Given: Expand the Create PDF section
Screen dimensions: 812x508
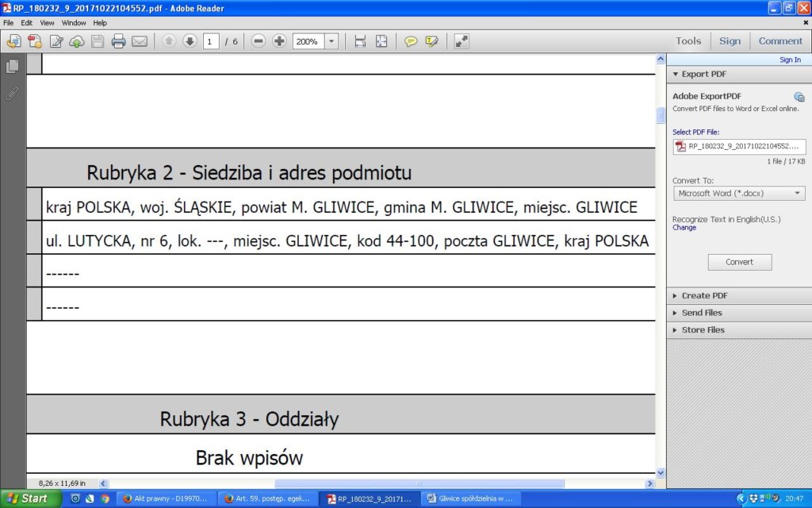Looking at the screenshot, I should pyautogui.click(x=704, y=295).
